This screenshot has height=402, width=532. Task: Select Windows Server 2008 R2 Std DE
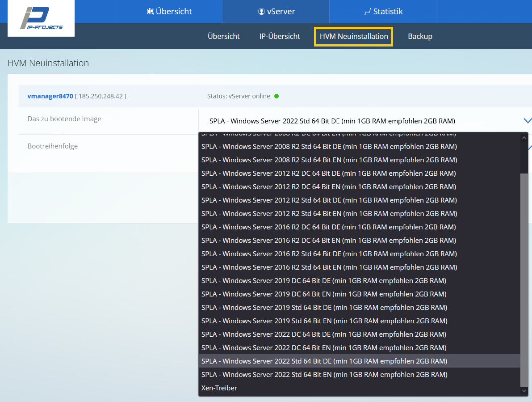(359, 147)
